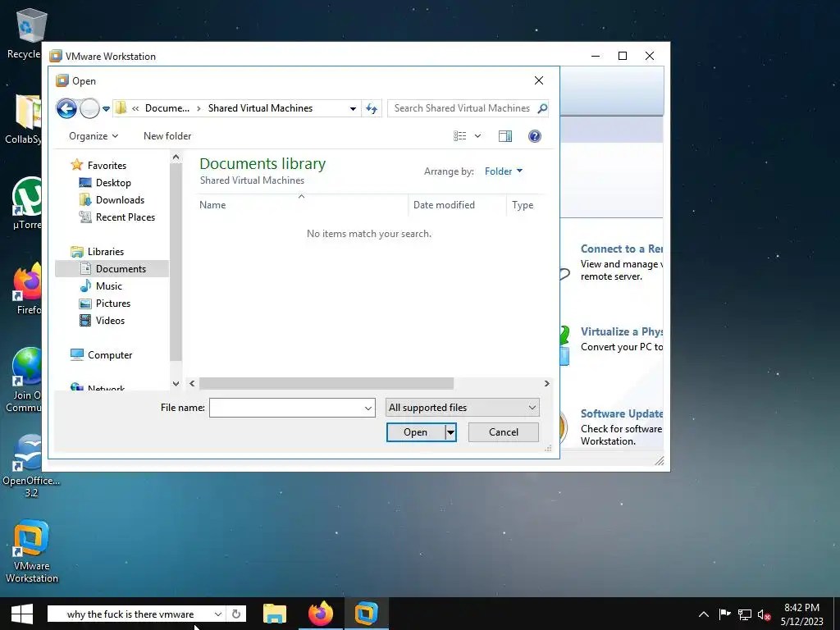The image size is (840, 630).
Task: Select Favorites in the navigation pane
Action: (x=99, y=166)
